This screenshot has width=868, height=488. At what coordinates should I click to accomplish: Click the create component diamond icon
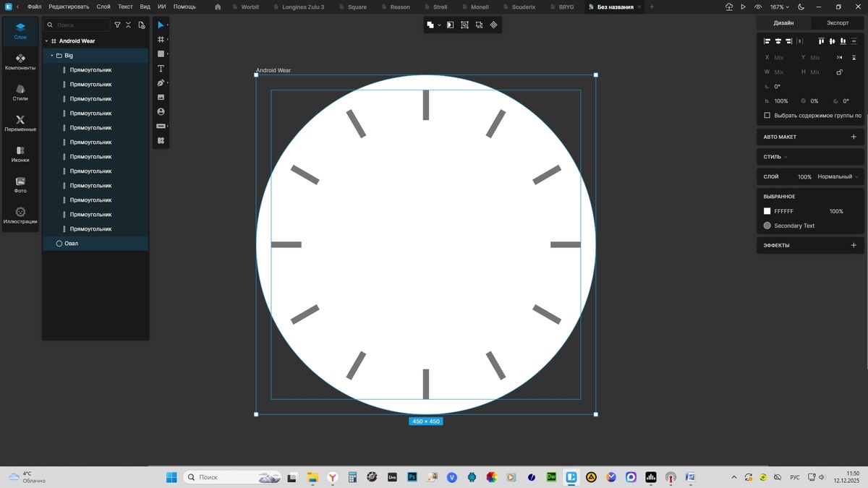coord(494,25)
